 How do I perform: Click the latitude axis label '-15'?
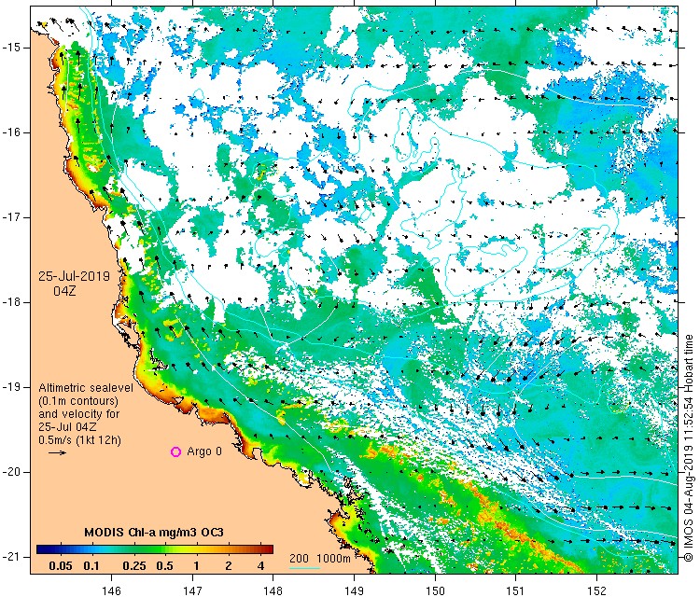pos(10,48)
